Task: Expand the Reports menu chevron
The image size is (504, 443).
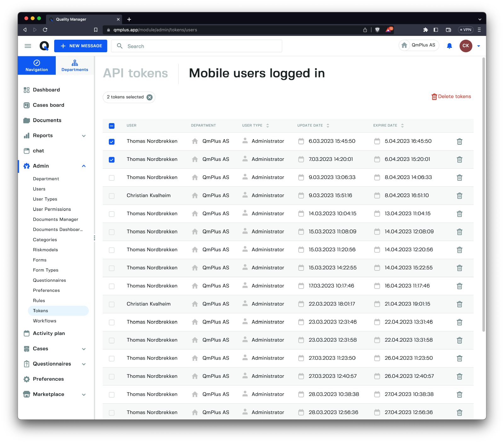Action: click(84, 136)
